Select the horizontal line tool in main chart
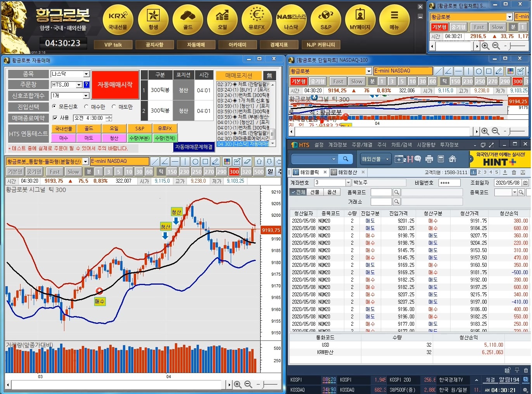The height and width of the screenshot is (394, 532). click(175, 161)
